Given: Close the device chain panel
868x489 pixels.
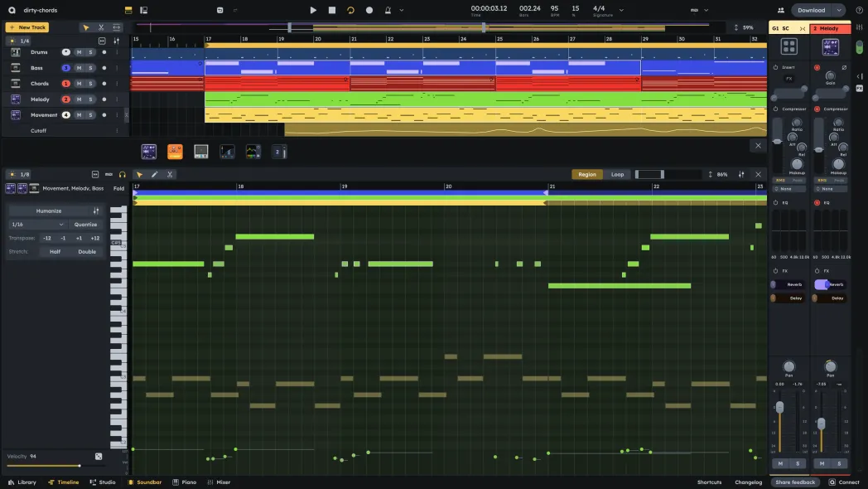Looking at the screenshot, I should click(758, 146).
